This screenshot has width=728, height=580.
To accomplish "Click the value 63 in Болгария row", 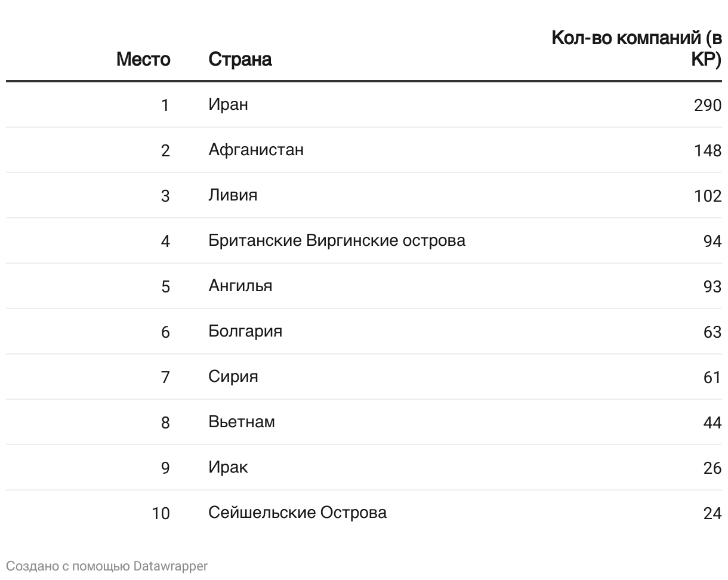I will coord(712,332).
